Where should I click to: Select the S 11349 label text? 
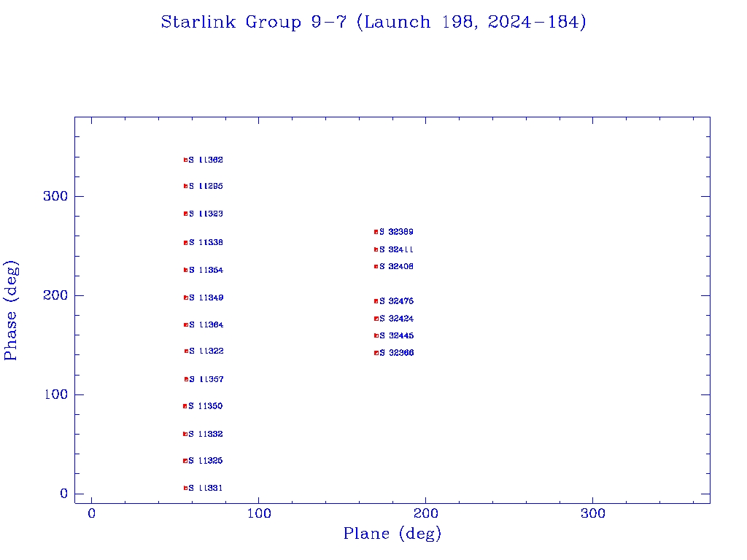pyautogui.click(x=206, y=297)
